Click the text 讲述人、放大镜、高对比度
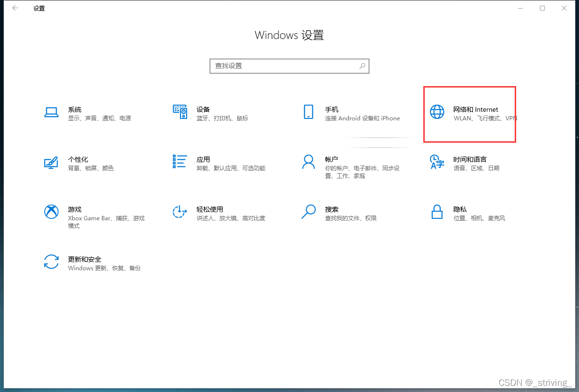Screen dimensions: 579x392 point(231,218)
